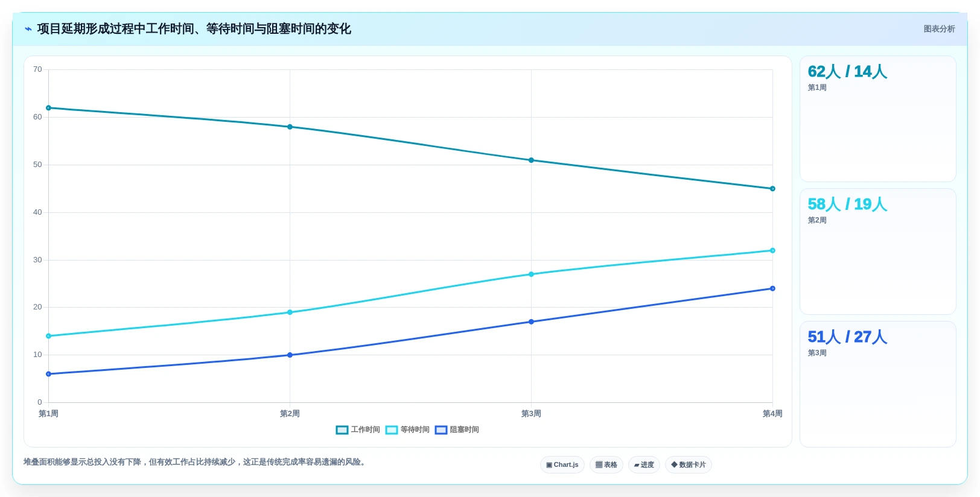The width and height of the screenshot is (980, 497).
Task: Open the 58人 / 19人 第2周 card
Action: coord(877,252)
